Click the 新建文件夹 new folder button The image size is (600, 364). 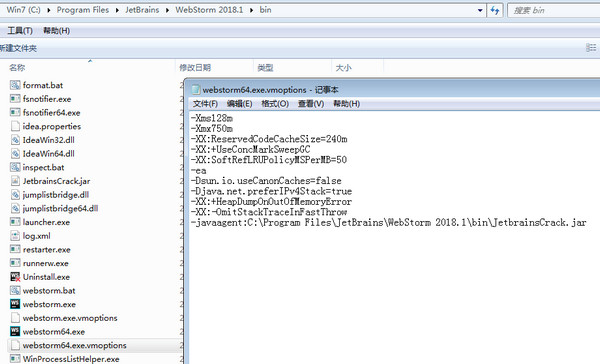click(18, 48)
